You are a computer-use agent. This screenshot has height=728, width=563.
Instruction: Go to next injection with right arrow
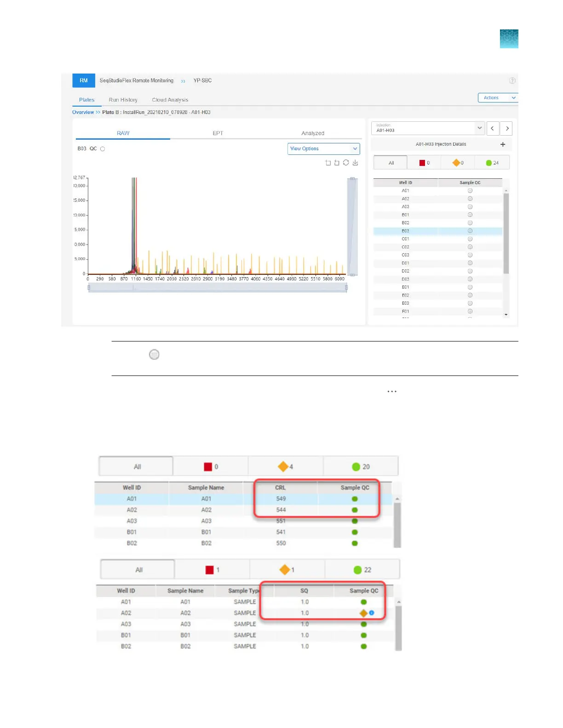[507, 128]
